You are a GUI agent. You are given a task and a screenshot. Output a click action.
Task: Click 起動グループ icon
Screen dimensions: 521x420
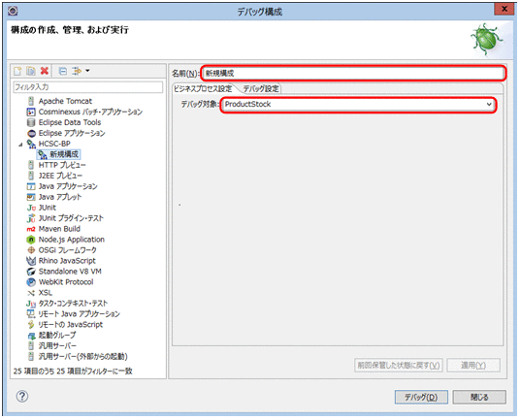coord(31,336)
